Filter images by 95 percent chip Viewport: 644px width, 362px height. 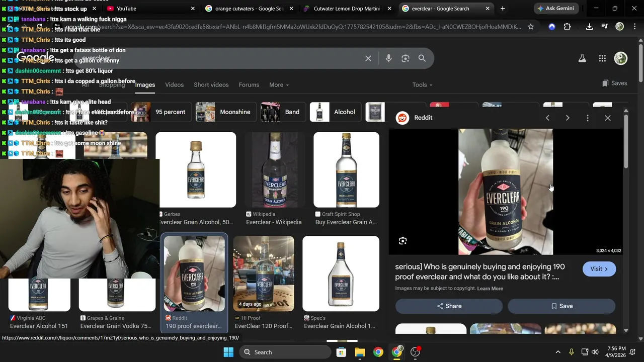[x=160, y=112]
